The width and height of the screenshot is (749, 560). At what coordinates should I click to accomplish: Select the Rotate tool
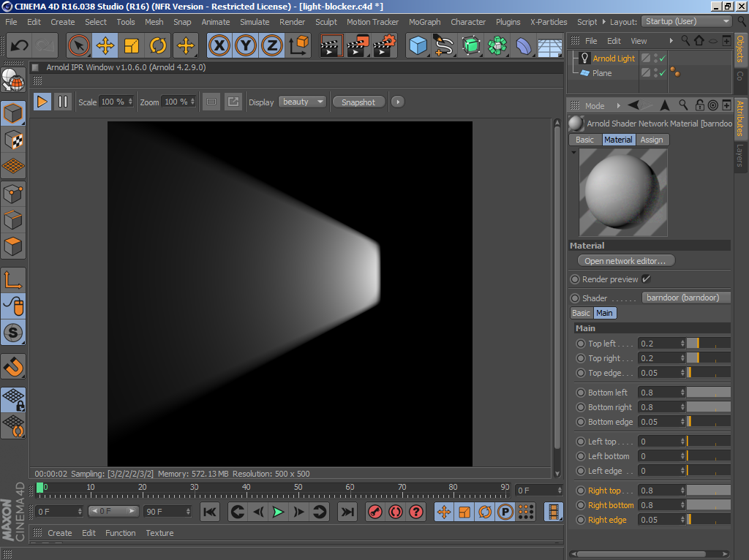(x=158, y=46)
